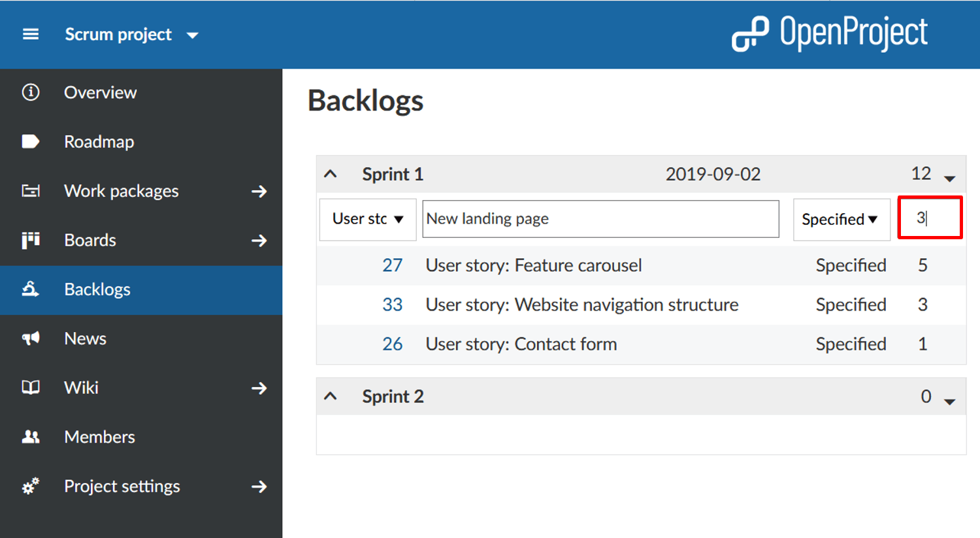Click the story points input showing 3
This screenshot has height=538, width=980.
tap(929, 218)
